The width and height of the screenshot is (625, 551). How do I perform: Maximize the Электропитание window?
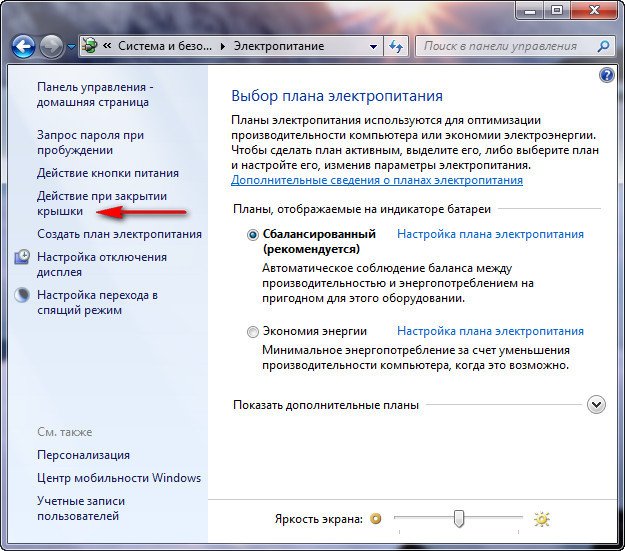point(557,10)
